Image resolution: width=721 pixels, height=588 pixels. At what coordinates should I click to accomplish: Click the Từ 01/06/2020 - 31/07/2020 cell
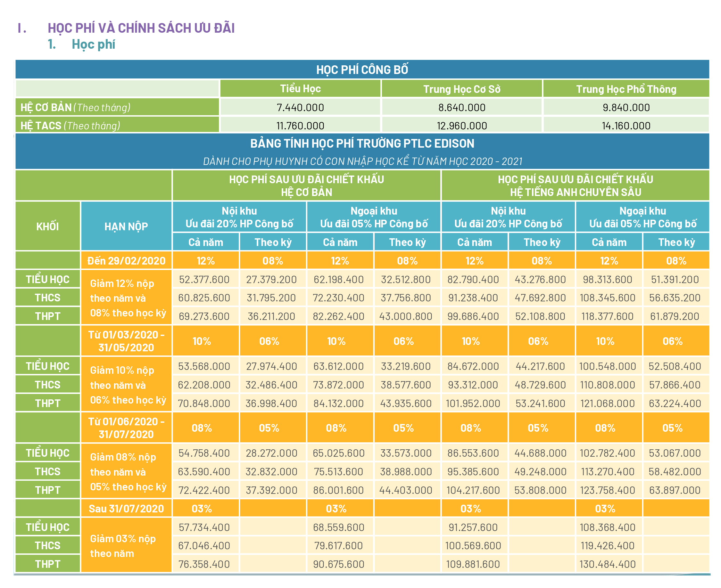pos(126,428)
